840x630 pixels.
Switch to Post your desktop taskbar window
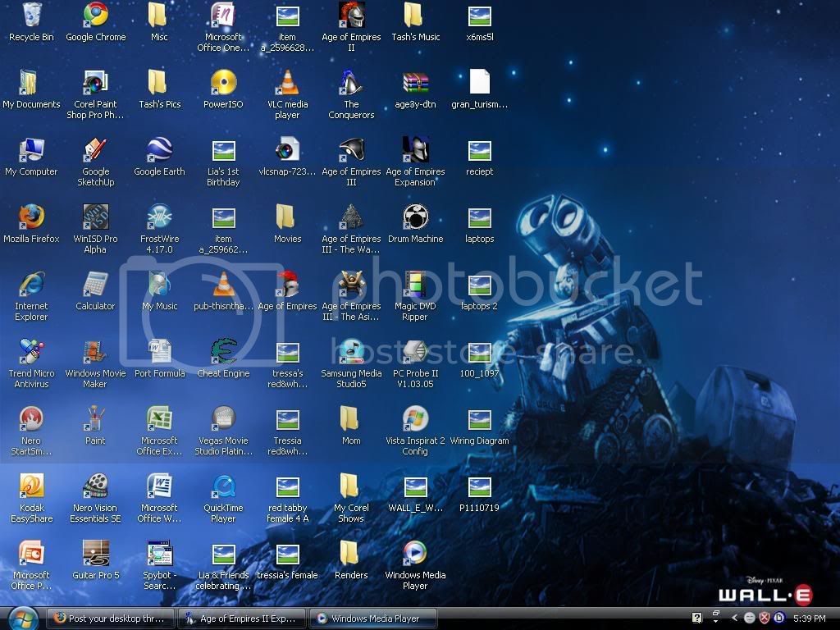coord(112,619)
